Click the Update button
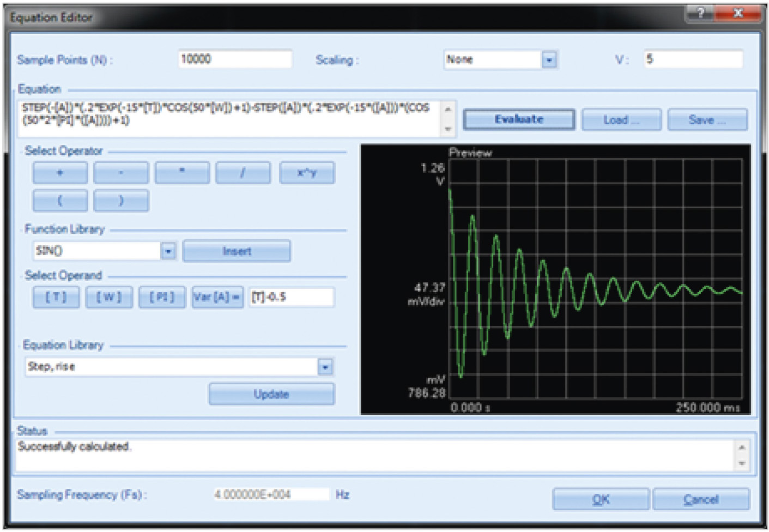The image size is (769, 532). (271, 394)
